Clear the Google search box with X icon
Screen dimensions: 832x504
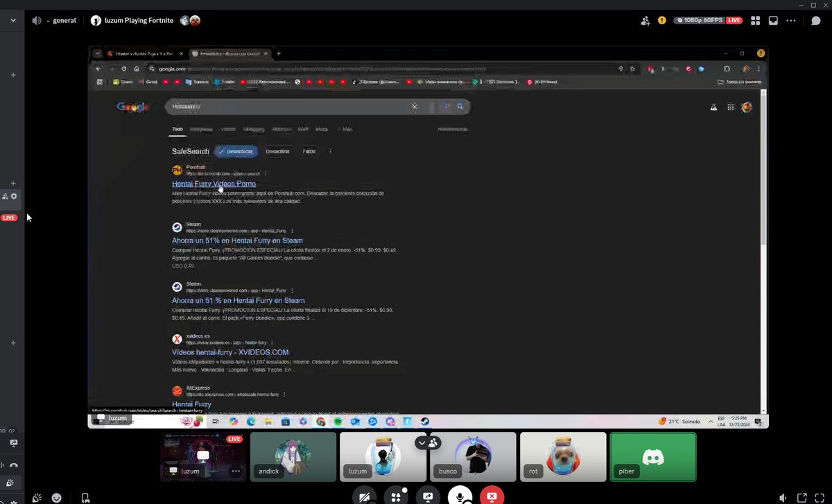point(415,107)
